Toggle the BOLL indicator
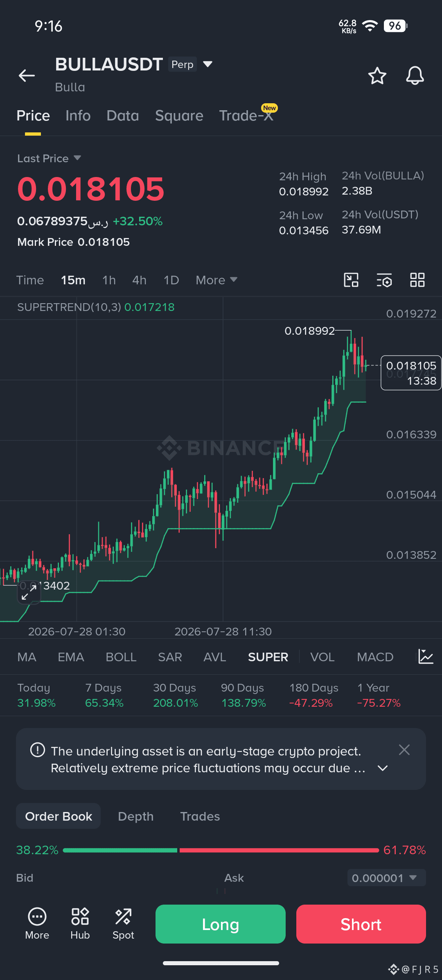The height and width of the screenshot is (980, 442). (x=121, y=657)
